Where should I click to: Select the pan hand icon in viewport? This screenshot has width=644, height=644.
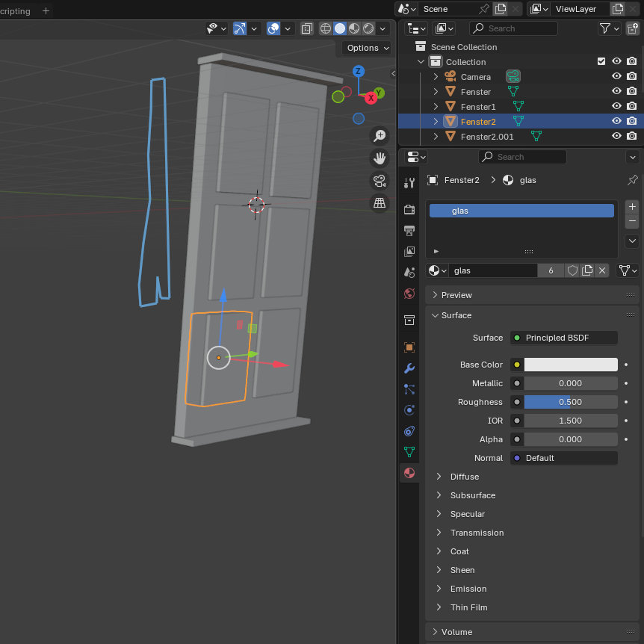[x=380, y=158]
